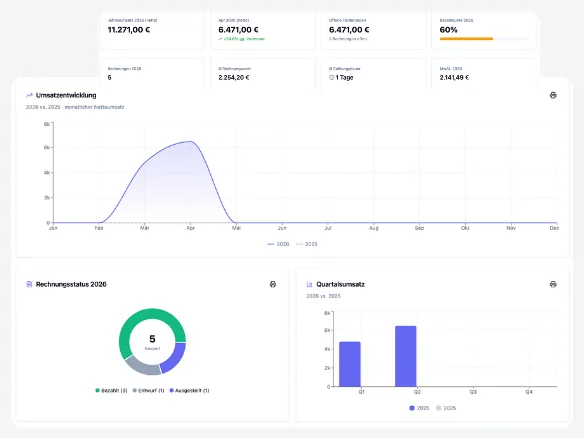
Task: Click the Quartalsumsatz heading
Action: click(340, 284)
